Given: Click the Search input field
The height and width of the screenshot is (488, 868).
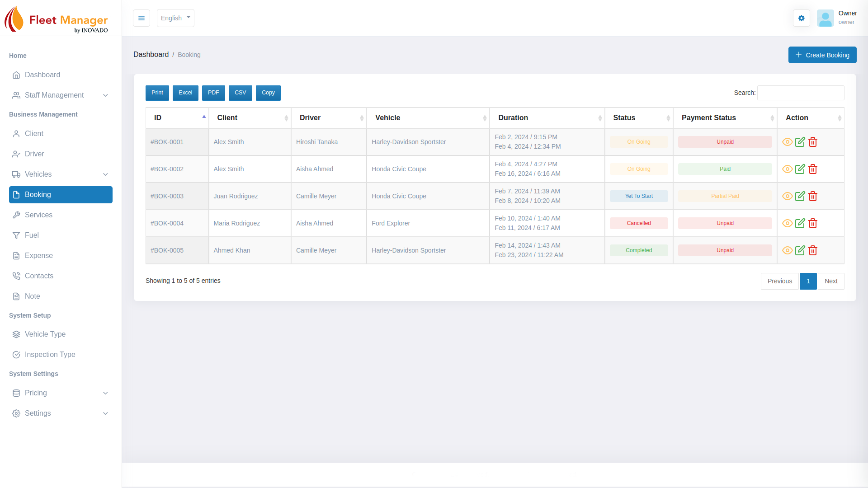Looking at the screenshot, I should coord(800,93).
